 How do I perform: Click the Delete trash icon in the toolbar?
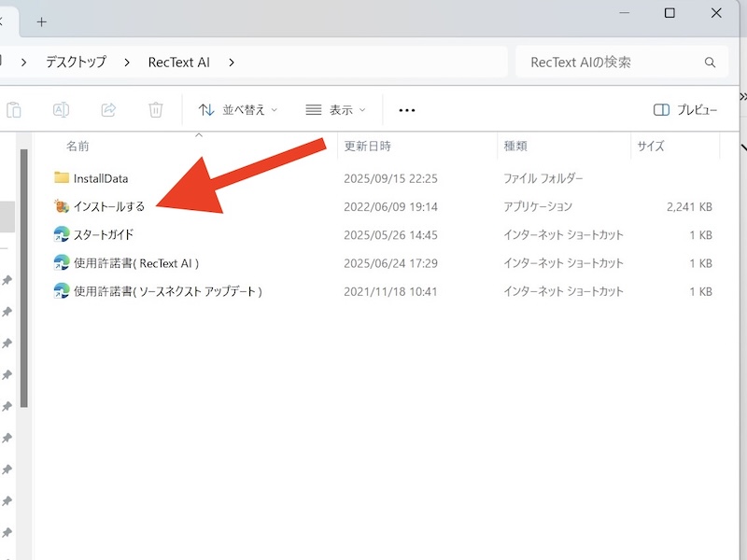[x=156, y=109]
